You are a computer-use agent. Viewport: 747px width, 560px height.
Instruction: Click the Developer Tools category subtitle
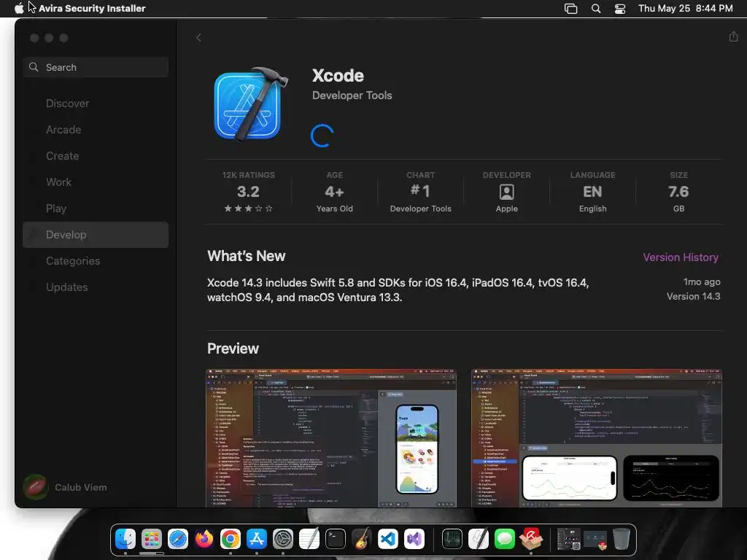[352, 96]
